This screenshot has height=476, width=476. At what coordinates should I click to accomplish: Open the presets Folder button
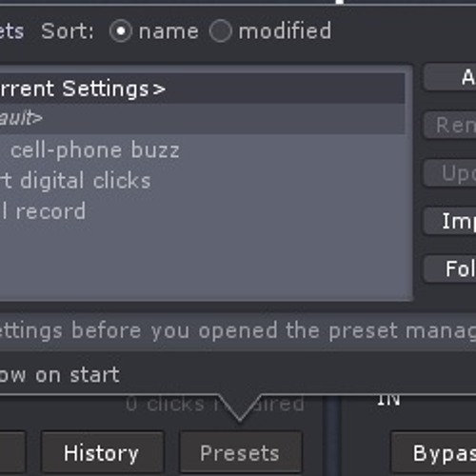[x=450, y=268]
